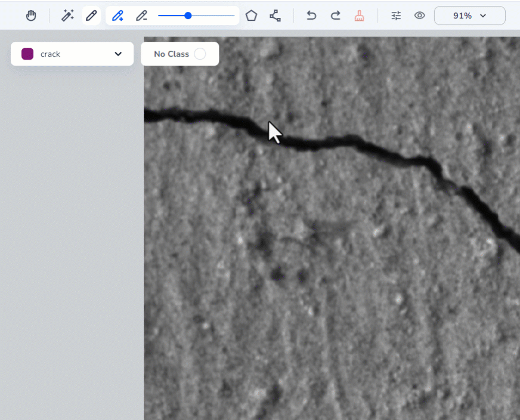Screen dimensions: 520x420
Task: Open the 91% zoom level dropdown
Action: coord(469,16)
